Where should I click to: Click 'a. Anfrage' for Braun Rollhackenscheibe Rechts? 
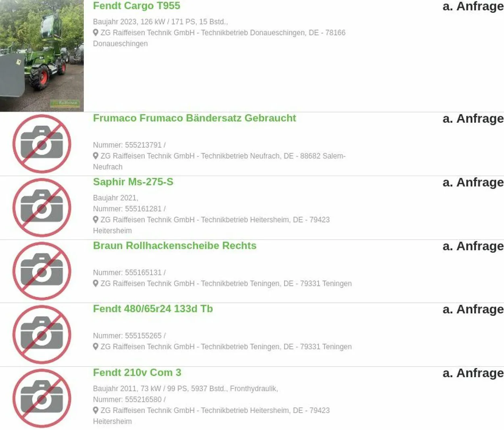473,246
